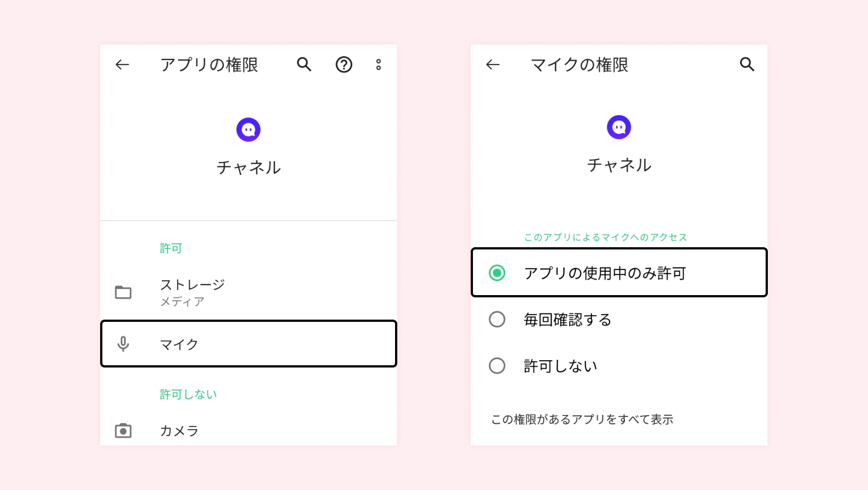The image size is (868, 490).
Task: Select the アプリの使用中のみ許可 radio button
Action: [x=497, y=273]
